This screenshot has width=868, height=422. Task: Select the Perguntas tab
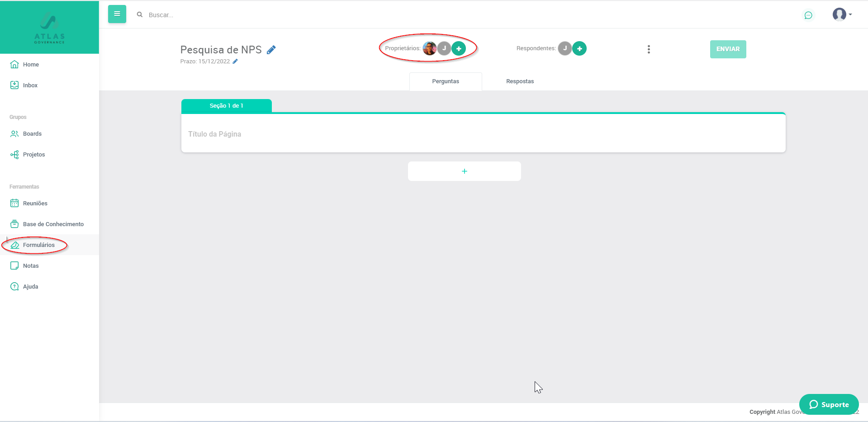point(445,81)
